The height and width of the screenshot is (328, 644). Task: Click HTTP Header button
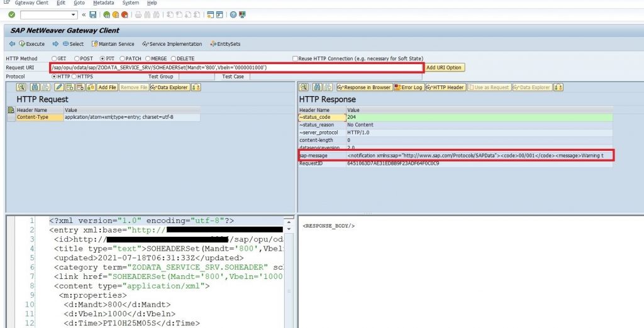446,87
